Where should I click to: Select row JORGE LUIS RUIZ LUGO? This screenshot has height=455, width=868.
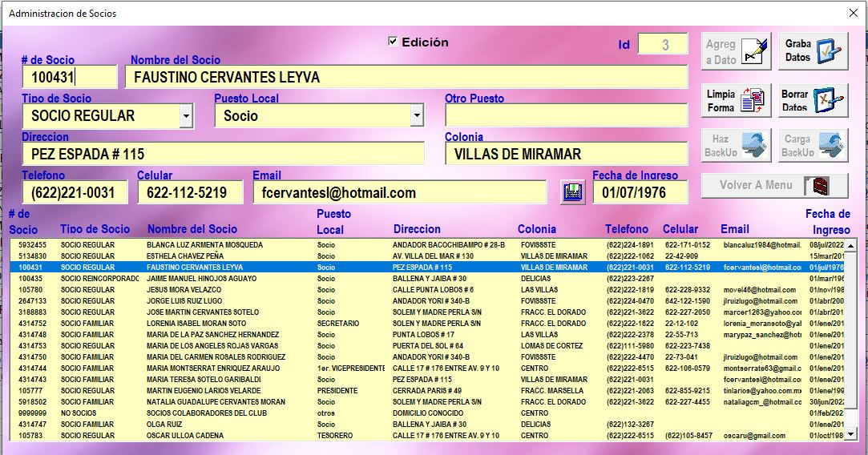coord(427,301)
